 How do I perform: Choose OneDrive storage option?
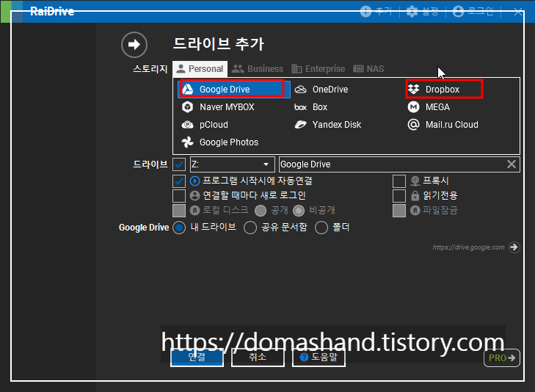321,90
